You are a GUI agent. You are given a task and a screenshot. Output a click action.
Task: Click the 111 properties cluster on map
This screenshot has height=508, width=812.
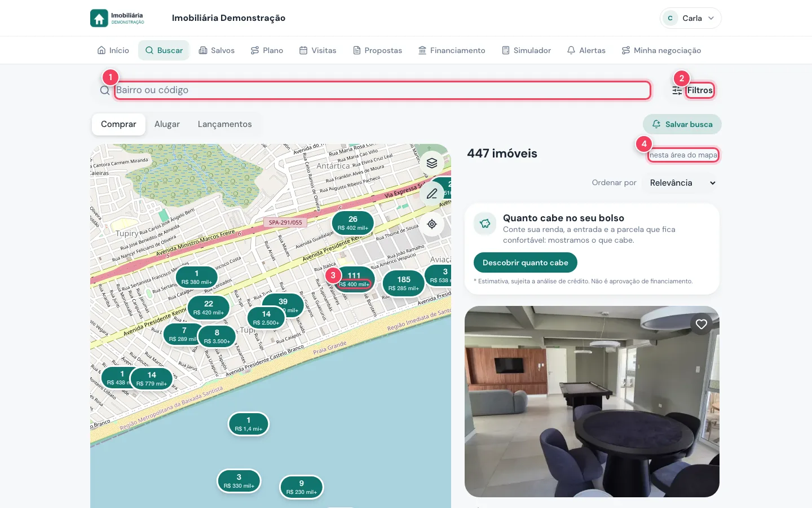pos(354,279)
